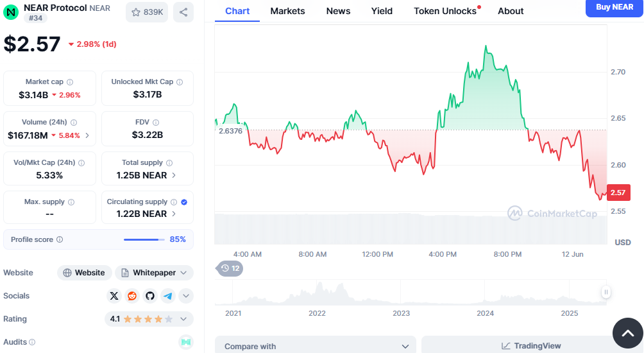
Task: Click the $3.22B FDV value
Action: point(148,135)
